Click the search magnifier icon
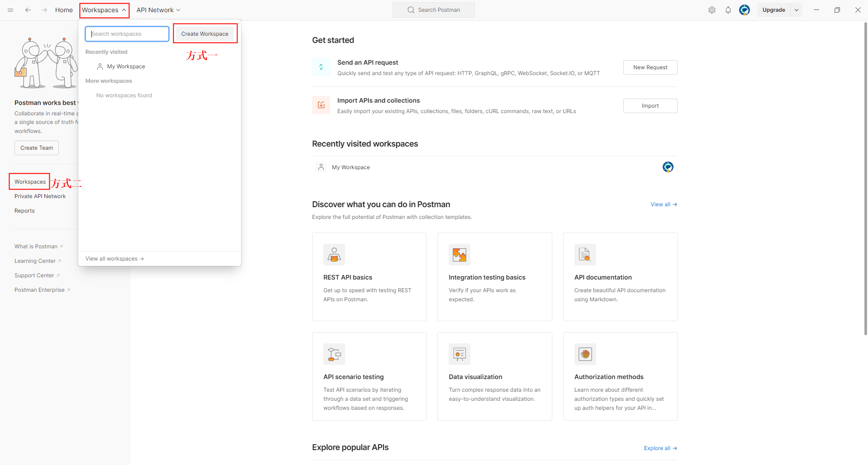The image size is (868, 465). 411,10
